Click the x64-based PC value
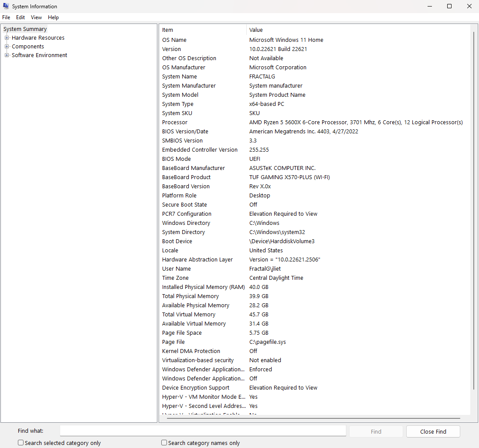 click(267, 104)
